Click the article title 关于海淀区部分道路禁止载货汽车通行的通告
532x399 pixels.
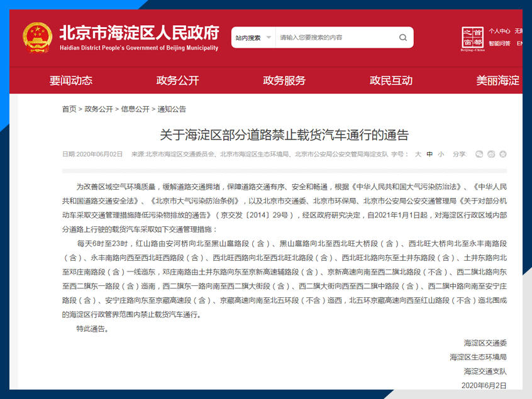(284, 135)
